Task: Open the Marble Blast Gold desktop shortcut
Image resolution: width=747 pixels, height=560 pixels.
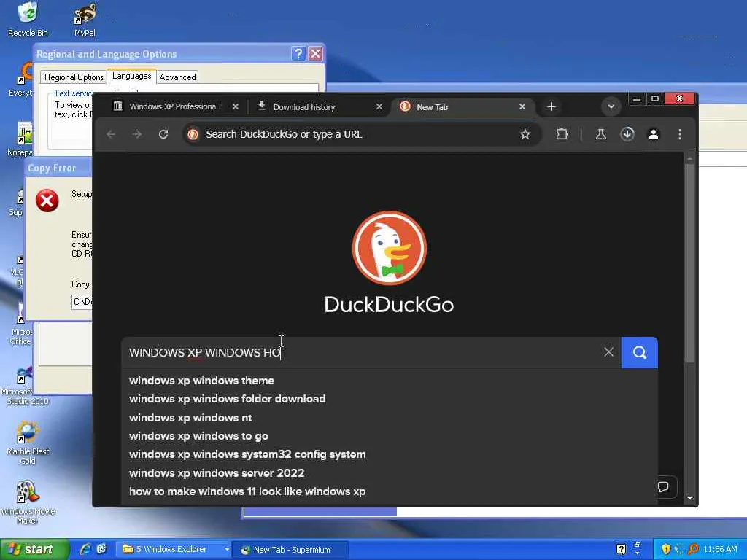Action: (x=28, y=442)
